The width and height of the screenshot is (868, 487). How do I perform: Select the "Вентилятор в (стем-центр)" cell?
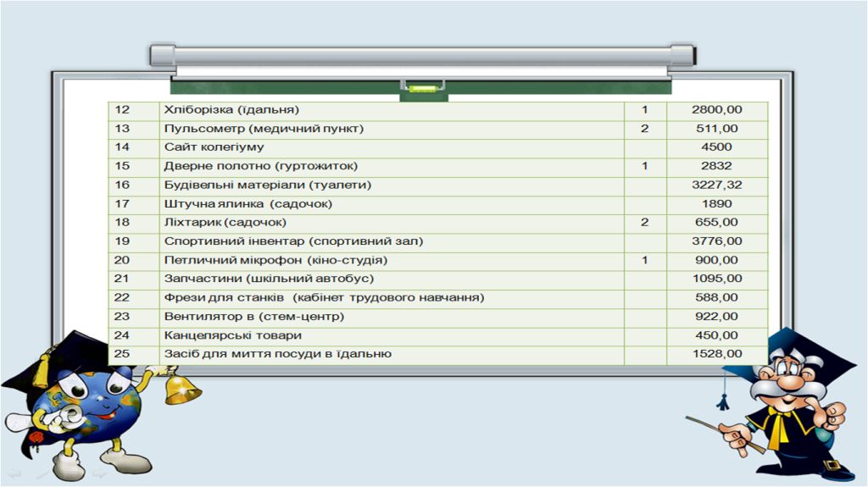click(x=392, y=317)
